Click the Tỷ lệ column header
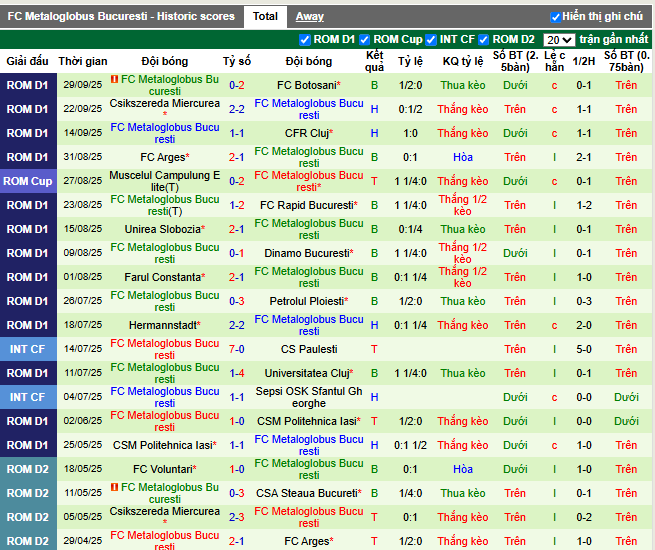655x550 pixels. pyautogui.click(x=410, y=61)
